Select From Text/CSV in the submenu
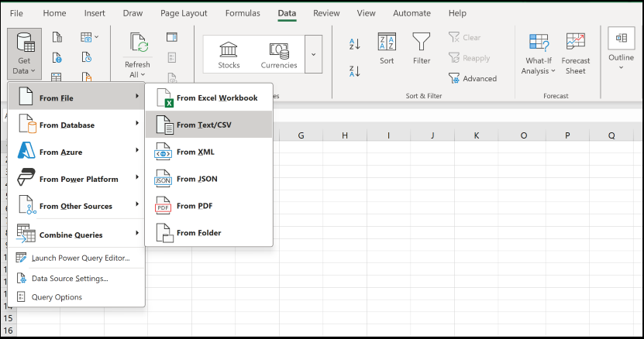The width and height of the screenshot is (644, 339). (208, 125)
